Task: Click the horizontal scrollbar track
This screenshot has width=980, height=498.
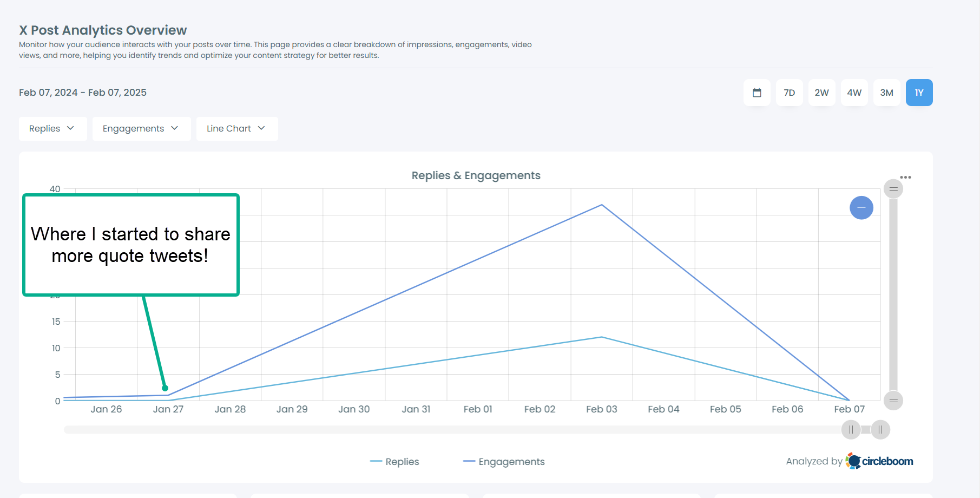Action: tap(452, 430)
